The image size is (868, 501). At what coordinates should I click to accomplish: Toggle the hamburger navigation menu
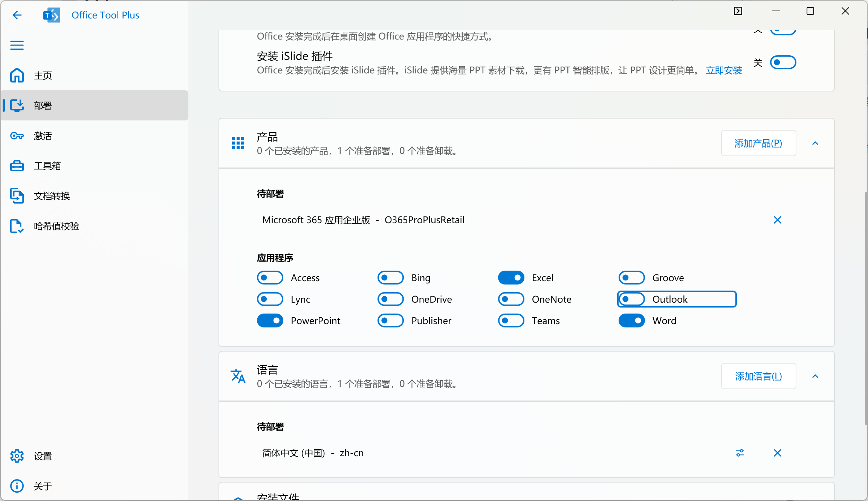(x=17, y=45)
